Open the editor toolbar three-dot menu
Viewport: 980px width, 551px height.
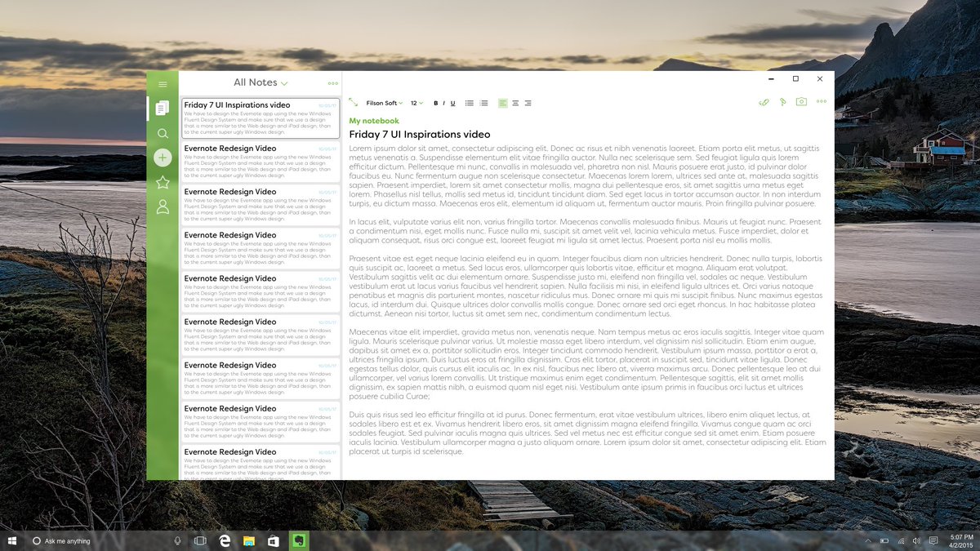(x=821, y=102)
